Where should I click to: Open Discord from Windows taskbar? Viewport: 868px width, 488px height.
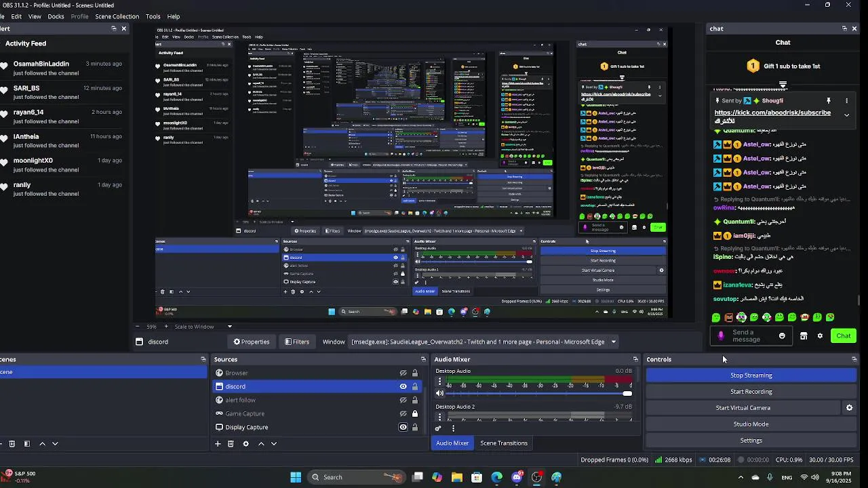coord(517,477)
